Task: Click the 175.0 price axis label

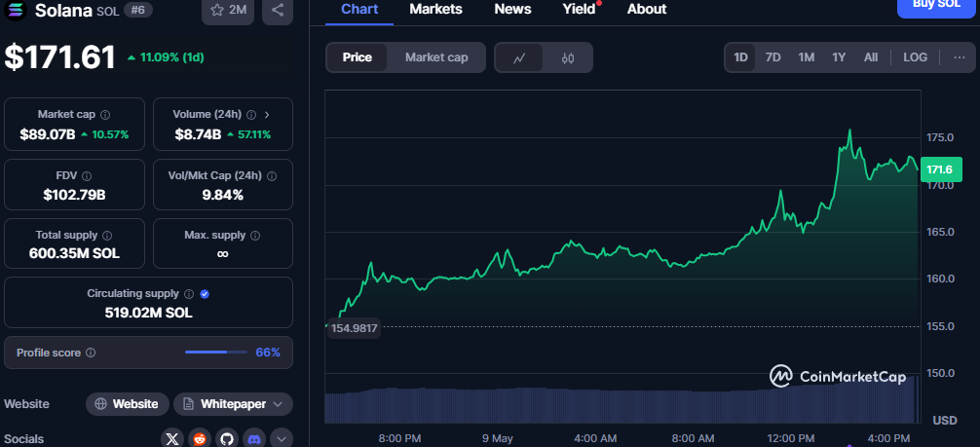Action: (939, 137)
